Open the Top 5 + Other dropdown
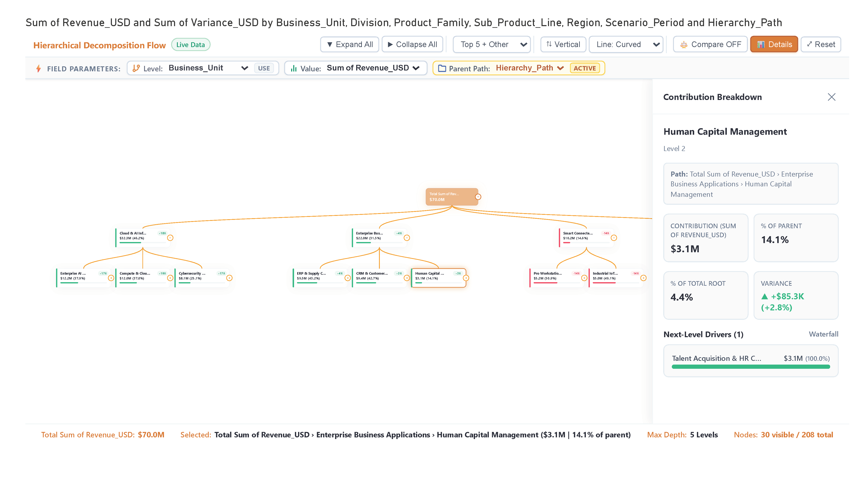 pyautogui.click(x=492, y=44)
